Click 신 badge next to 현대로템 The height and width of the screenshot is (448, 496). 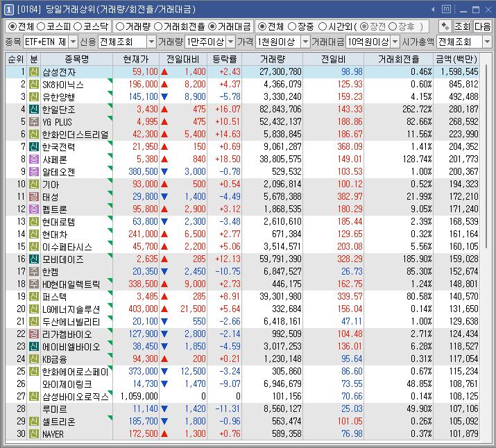tap(34, 222)
